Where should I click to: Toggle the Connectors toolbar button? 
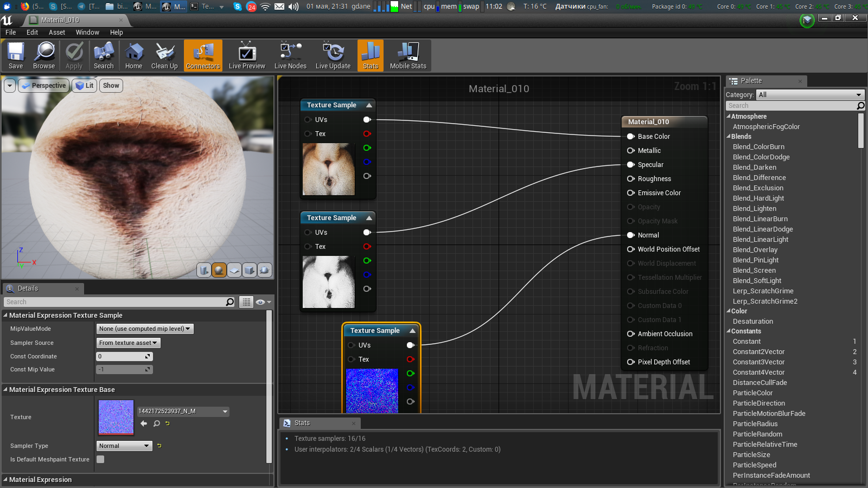point(203,55)
